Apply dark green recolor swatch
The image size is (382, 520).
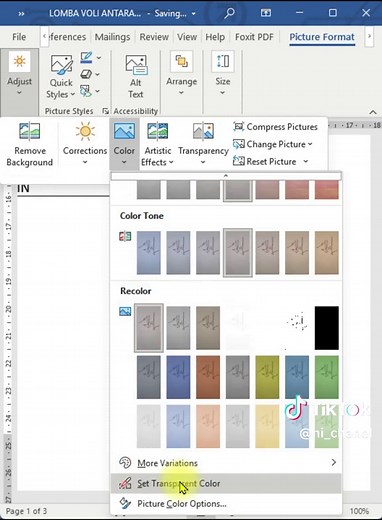pos(327,377)
